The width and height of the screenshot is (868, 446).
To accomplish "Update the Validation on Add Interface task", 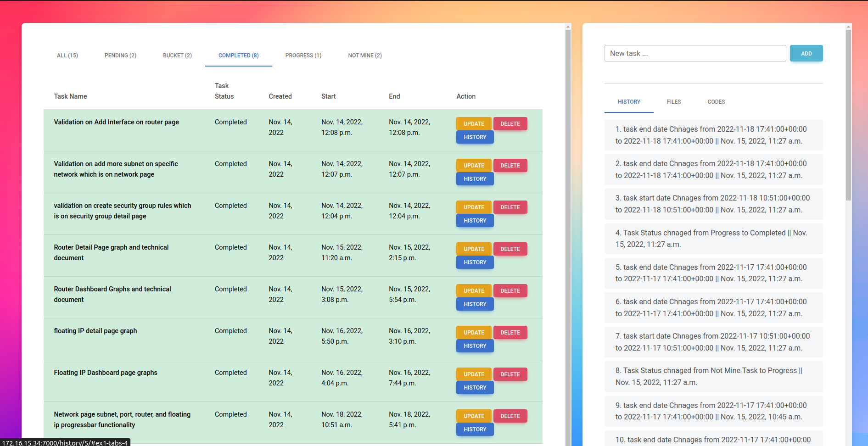I will pyautogui.click(x=474, y=124).
